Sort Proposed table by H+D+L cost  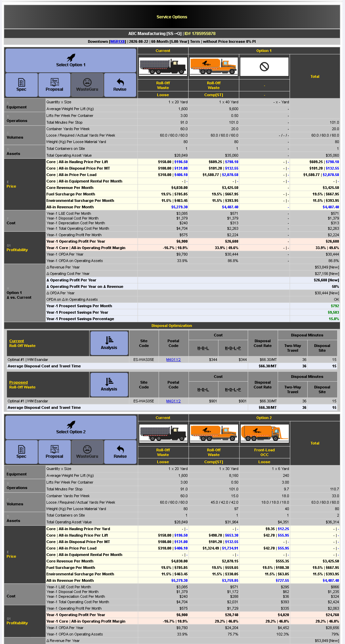pyautogui.click(x=203, y=389)
